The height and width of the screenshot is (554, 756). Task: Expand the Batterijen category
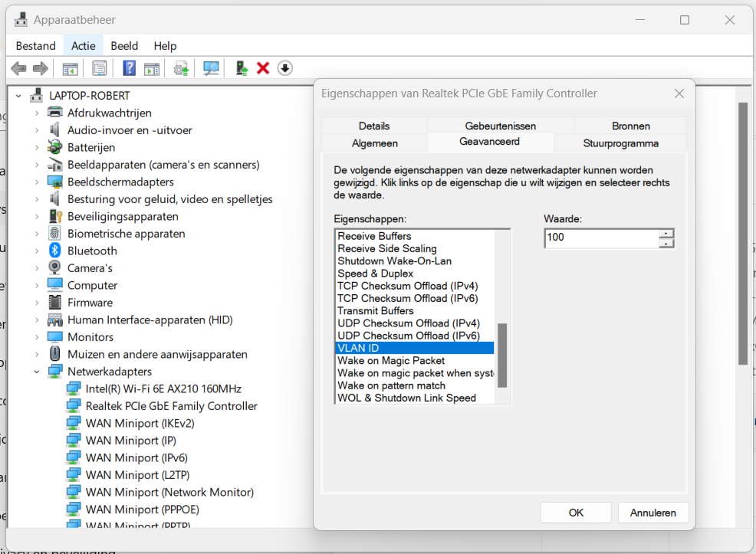[x=37, y=147]
